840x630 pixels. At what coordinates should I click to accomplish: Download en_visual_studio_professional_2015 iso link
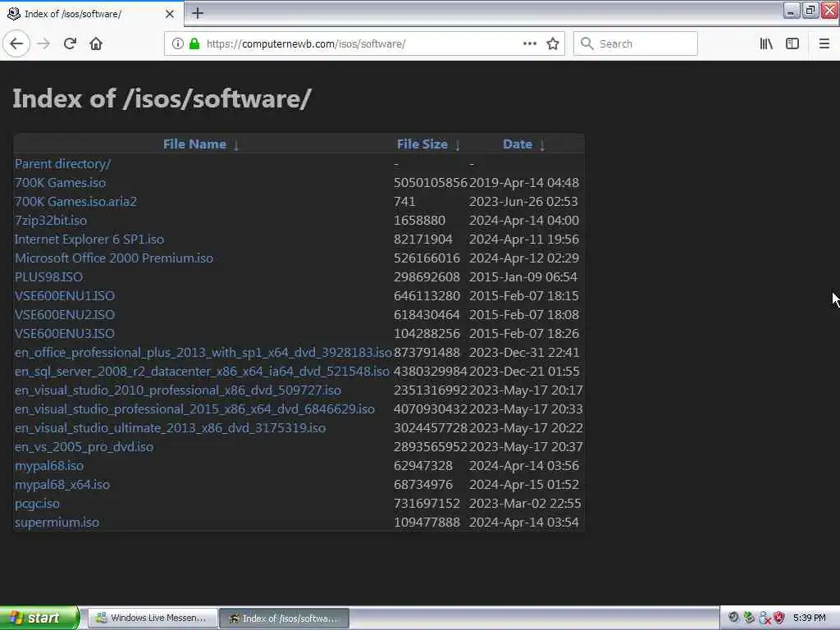click(194, 409)
